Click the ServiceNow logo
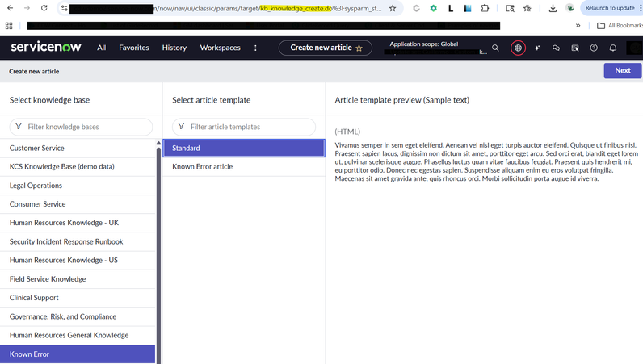Viewport: 643px width, 364px height. pos(46,47)
